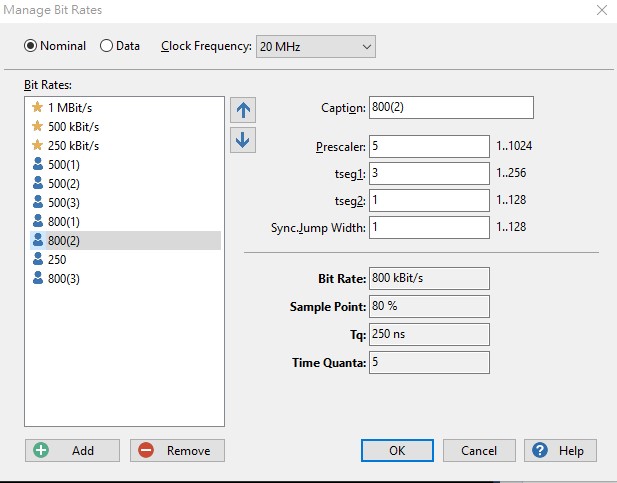
Task: Select the 500(3) list entry
Action: 125,202
